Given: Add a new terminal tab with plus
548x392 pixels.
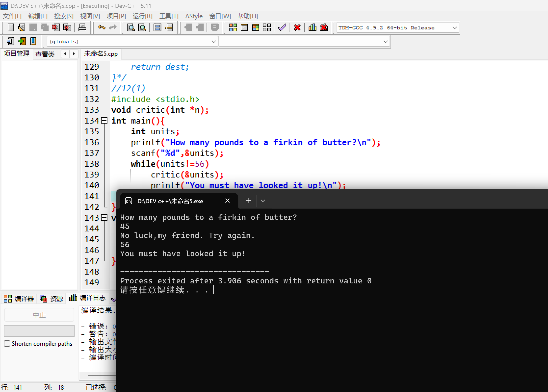Looking at the screenshot, I should coord(248,201).
